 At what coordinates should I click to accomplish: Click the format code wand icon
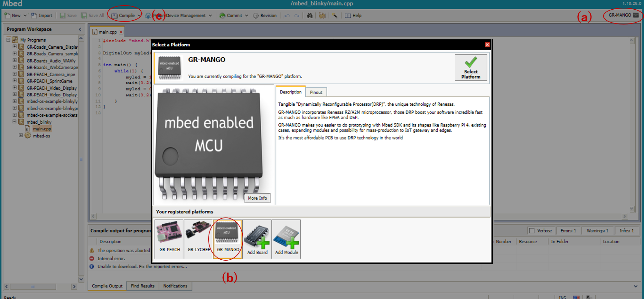click(335, 15)
